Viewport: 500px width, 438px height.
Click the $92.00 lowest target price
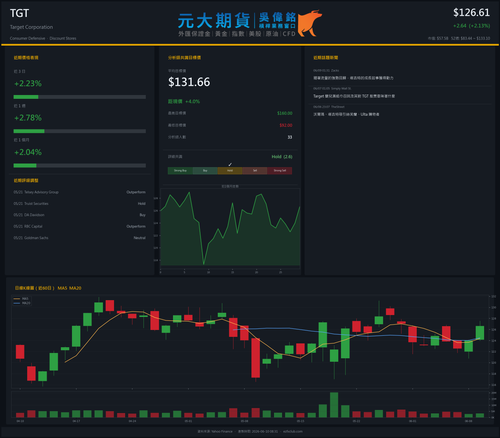pos(286,125)
